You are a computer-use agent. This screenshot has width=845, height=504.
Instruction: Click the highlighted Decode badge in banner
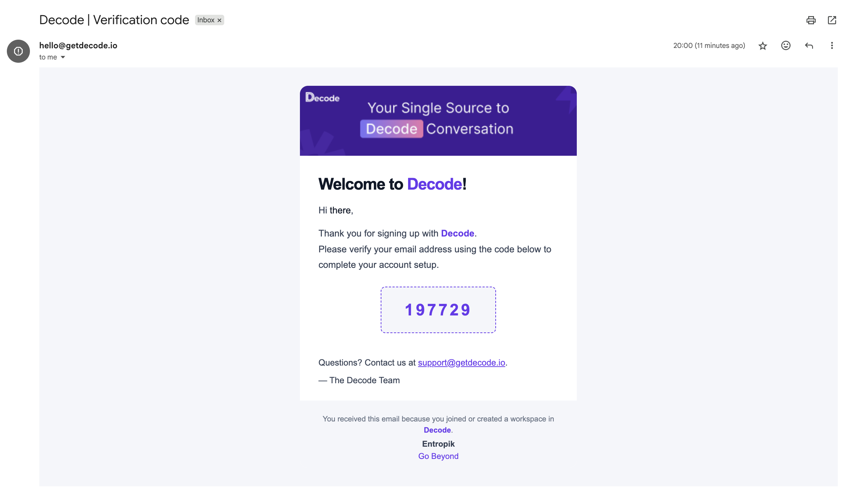[391, 129]
